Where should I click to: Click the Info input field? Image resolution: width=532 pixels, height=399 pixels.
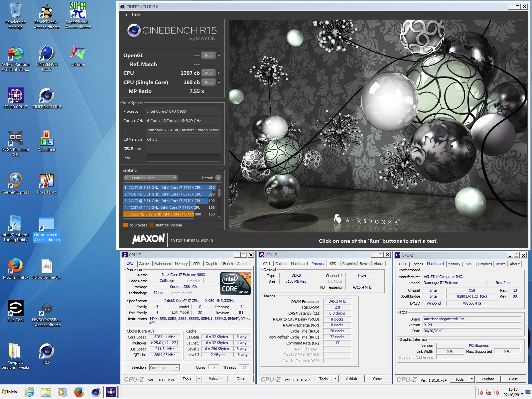183,158
